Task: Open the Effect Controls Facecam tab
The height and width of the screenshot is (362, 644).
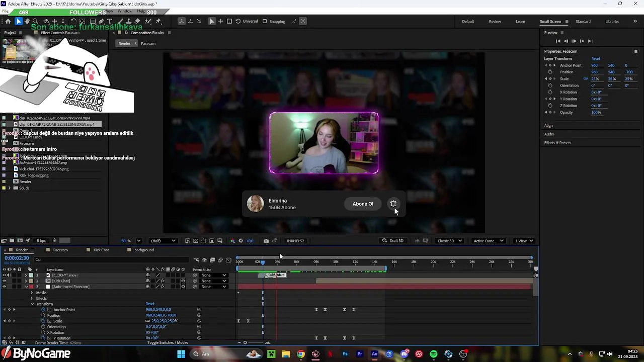Action: click(x=60, y=33)
